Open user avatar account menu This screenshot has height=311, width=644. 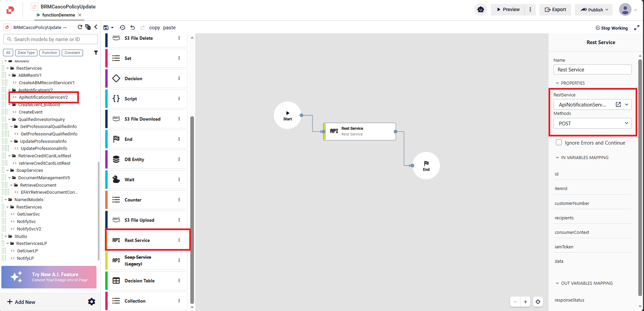coord(625,9)
